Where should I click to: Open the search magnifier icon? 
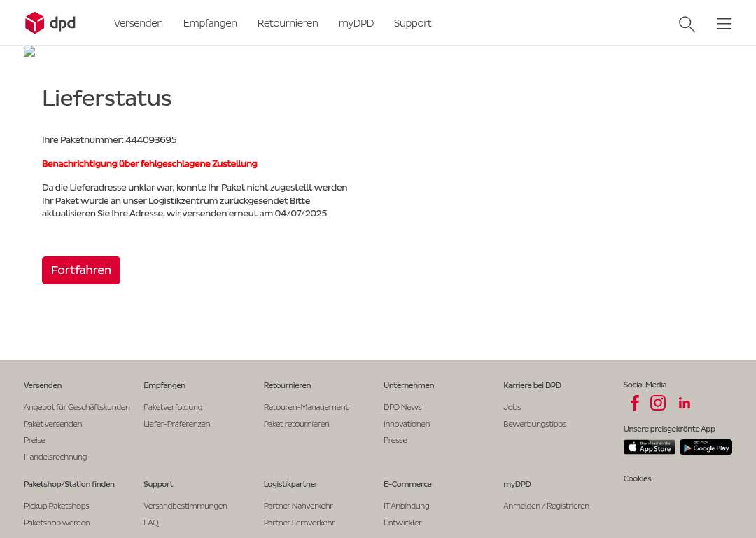click(x=687, y=24)
